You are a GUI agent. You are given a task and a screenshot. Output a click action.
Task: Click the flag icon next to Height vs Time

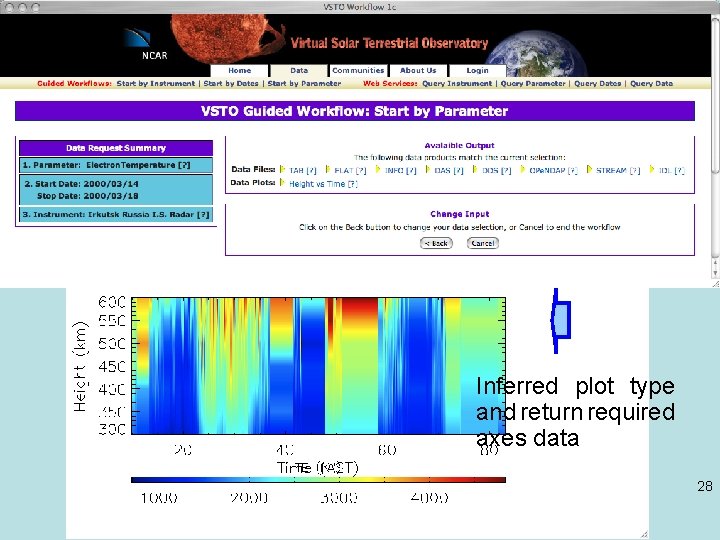point(282,183)
